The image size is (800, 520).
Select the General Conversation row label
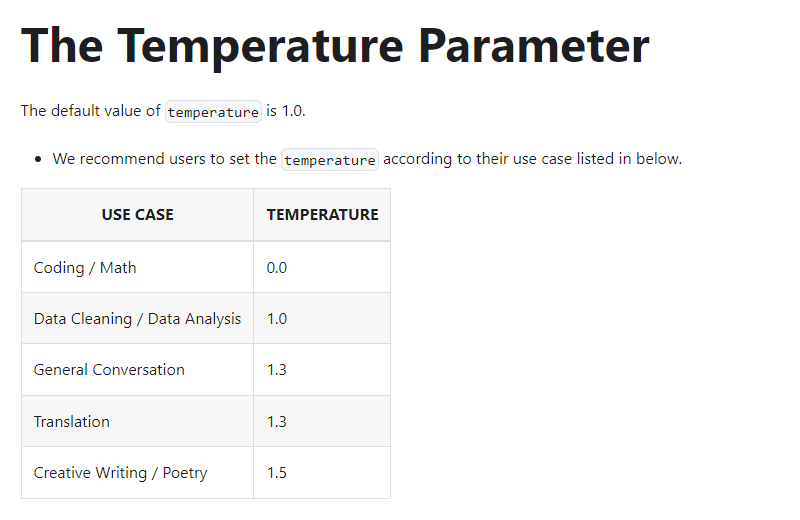(x=109, y=369)
